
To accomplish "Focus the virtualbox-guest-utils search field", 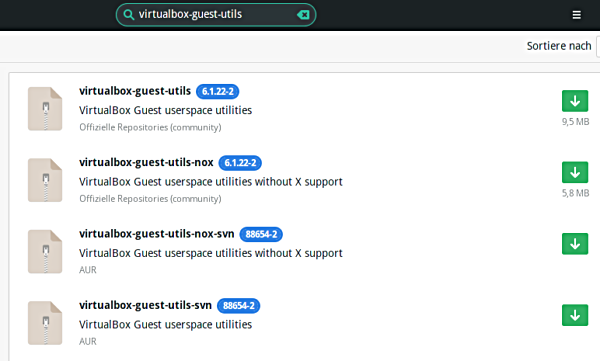I will pos(216,15).
